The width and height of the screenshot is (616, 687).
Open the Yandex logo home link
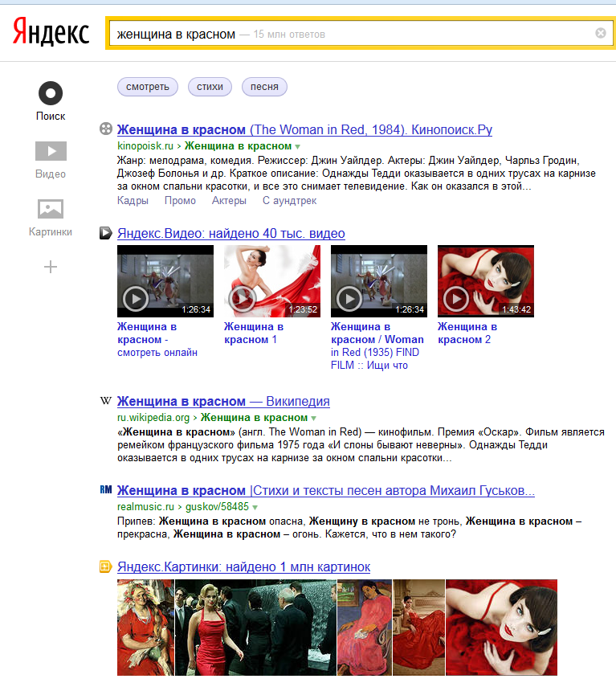tap(51, 32)
